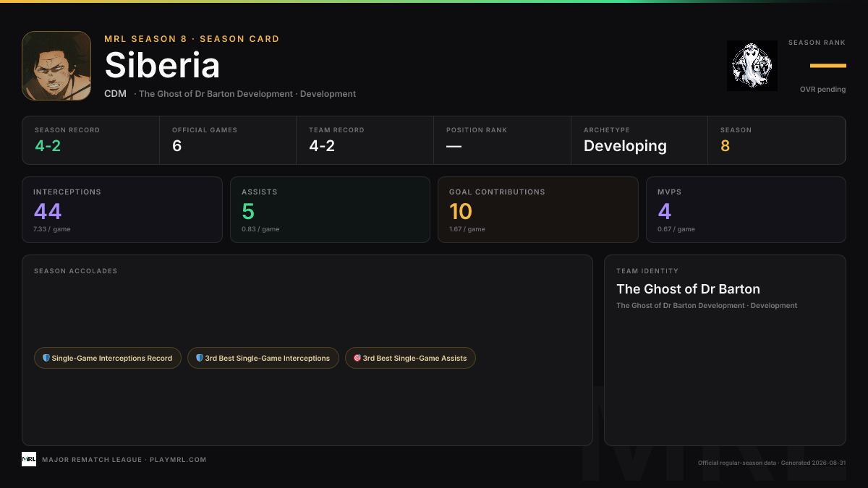Screen dimensions: 868x488
Task: Click The Ghost of Dr Barton team title
Action: tap(688, 289)
